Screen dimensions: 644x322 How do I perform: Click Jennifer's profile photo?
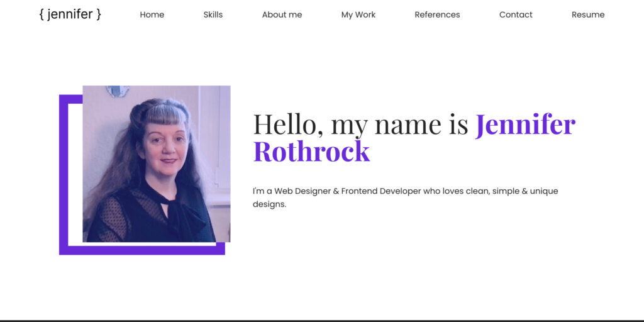pyautogui.click(x=156, y=164)
